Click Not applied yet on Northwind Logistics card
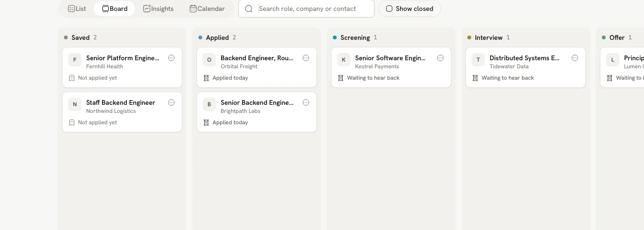This screenshot has width=644, height=230. click(x=98, y=122)
